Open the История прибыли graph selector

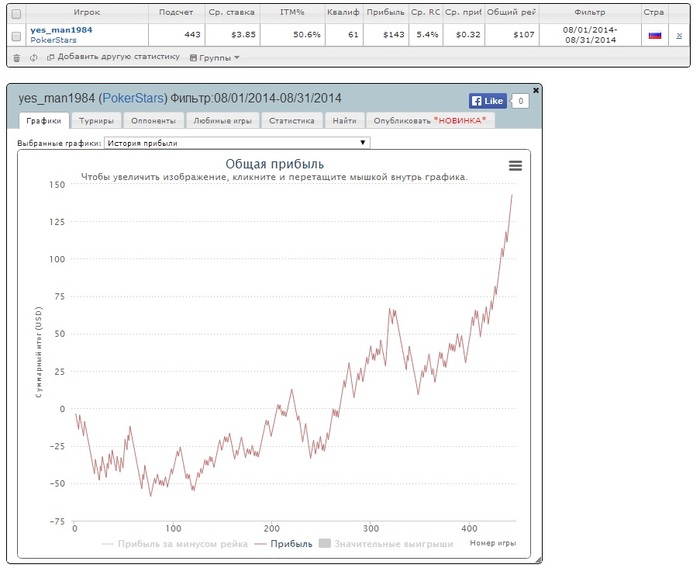click(x=237, y=143)
